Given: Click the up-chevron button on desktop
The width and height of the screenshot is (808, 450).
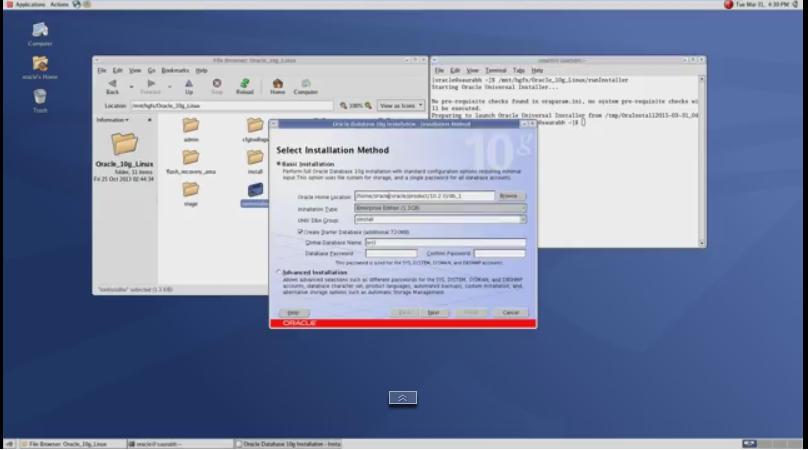Looking at the screenshot, I should 402,397.
